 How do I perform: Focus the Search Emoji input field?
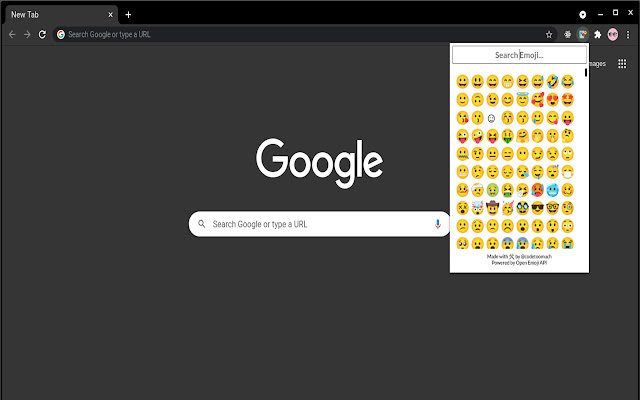click(519, 55)
